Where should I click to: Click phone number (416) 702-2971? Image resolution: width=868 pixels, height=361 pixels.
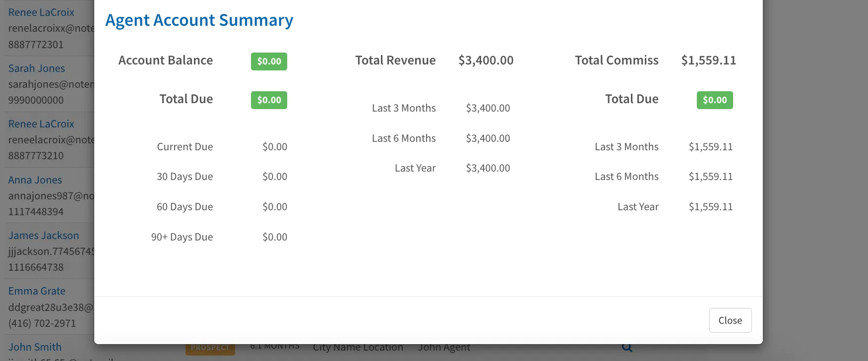tap(42, 323)
